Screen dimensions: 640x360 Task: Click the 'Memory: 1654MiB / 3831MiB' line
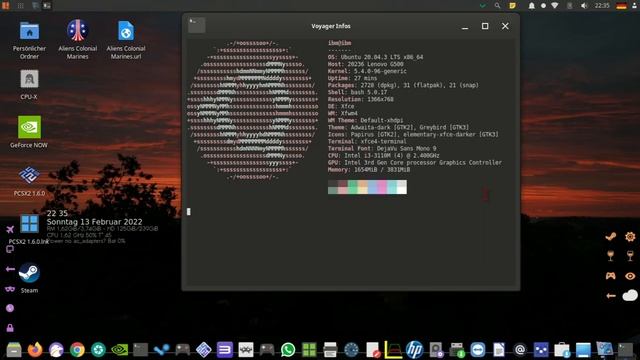pos(369,169)
